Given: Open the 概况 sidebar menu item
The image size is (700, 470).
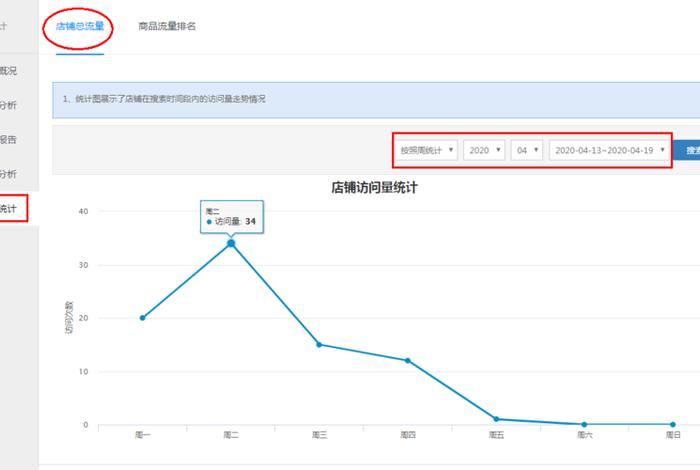Looking at the screenshot, I should pos(10,70).
